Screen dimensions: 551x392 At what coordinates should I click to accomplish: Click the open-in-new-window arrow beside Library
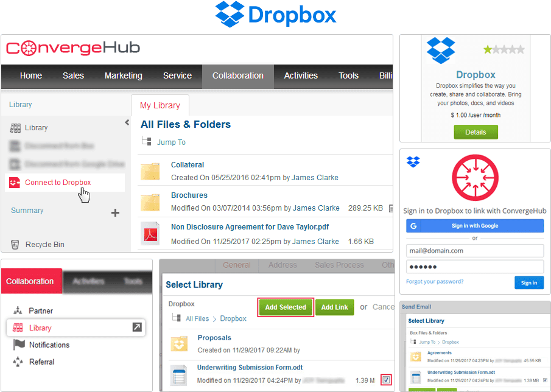point(137,327)
